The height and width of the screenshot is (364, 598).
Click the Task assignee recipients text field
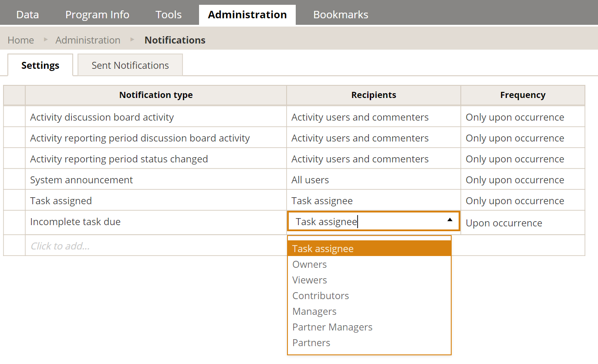[366, 222]
